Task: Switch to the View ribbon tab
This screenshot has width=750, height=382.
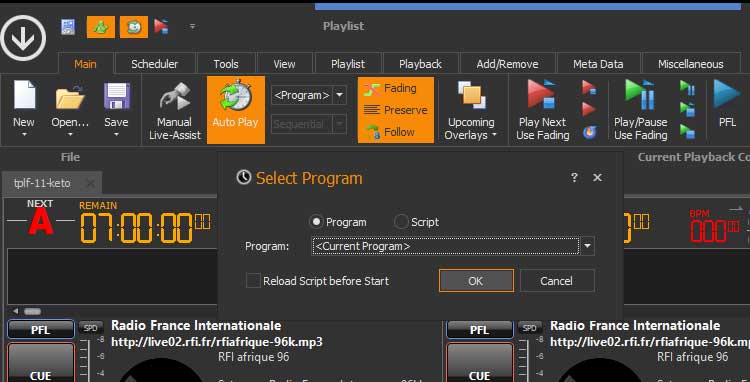Action: 284,64
